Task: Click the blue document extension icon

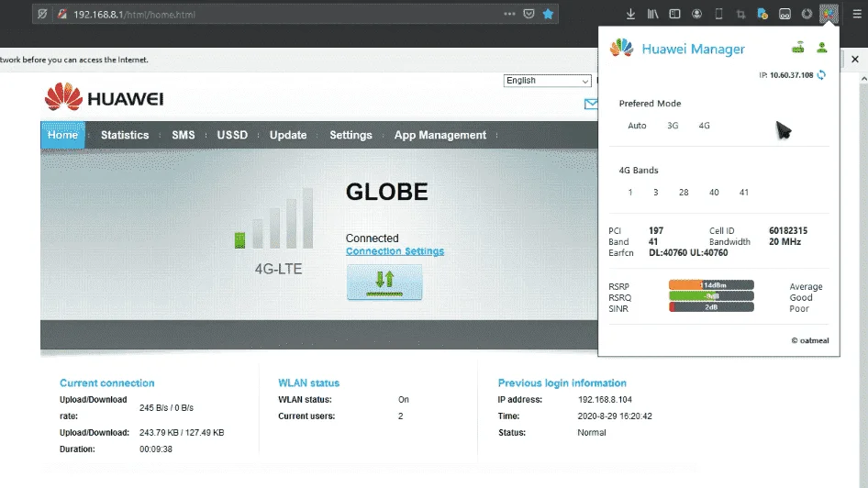Action: (x=762, y=15)
